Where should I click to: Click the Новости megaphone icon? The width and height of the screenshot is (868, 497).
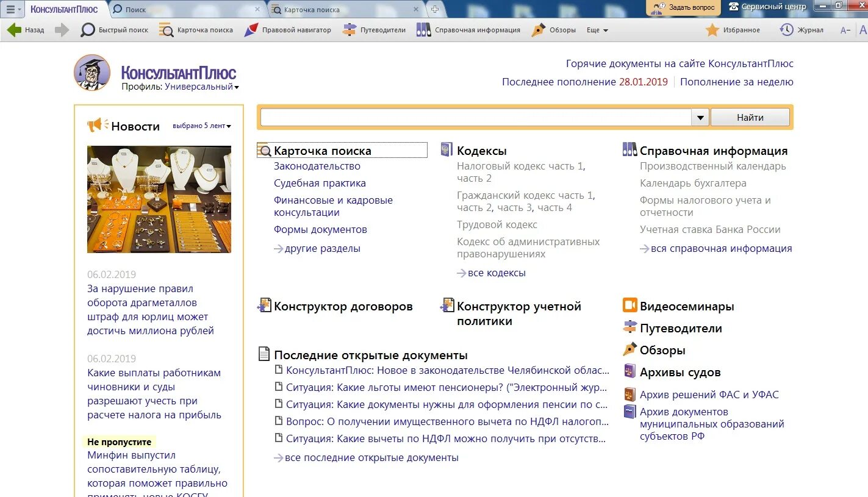click(x=98, y=126)
